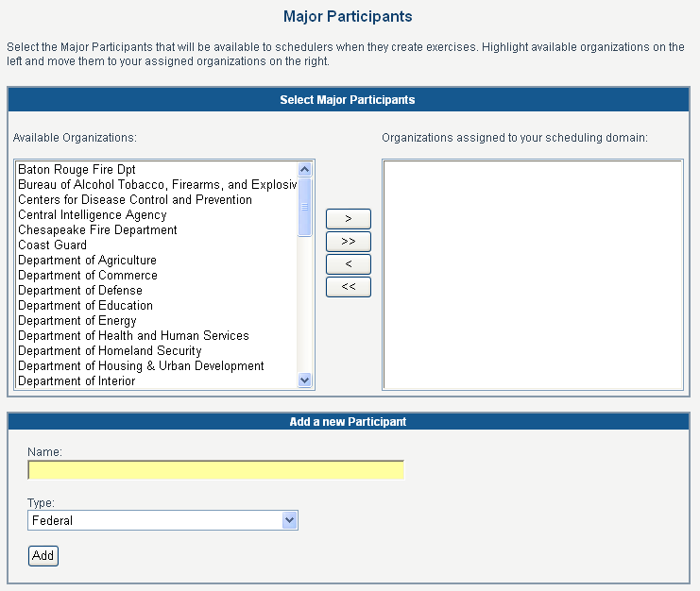
Task: Click the Add participant button
Action: [x=43, y=556]
